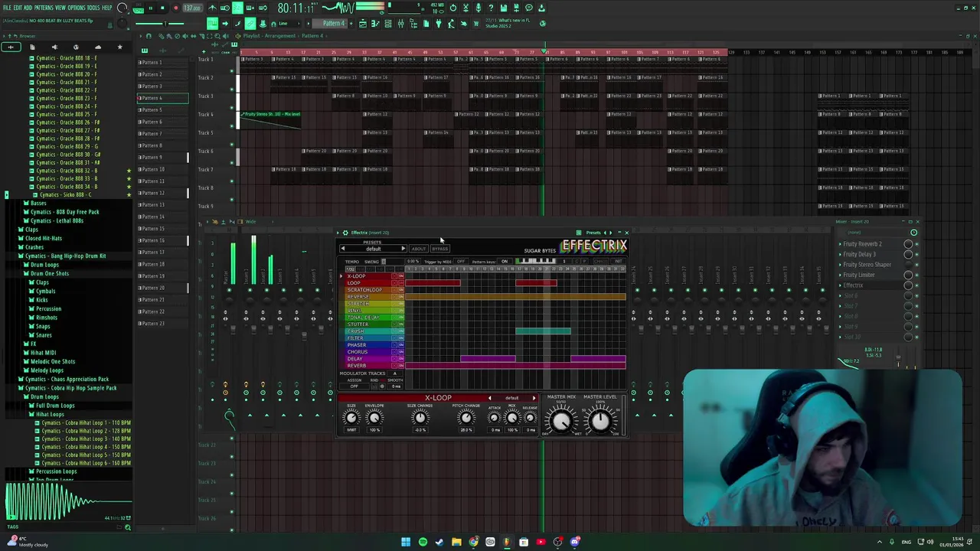Select Pattern 10 in pattern list

click(162, 169)
